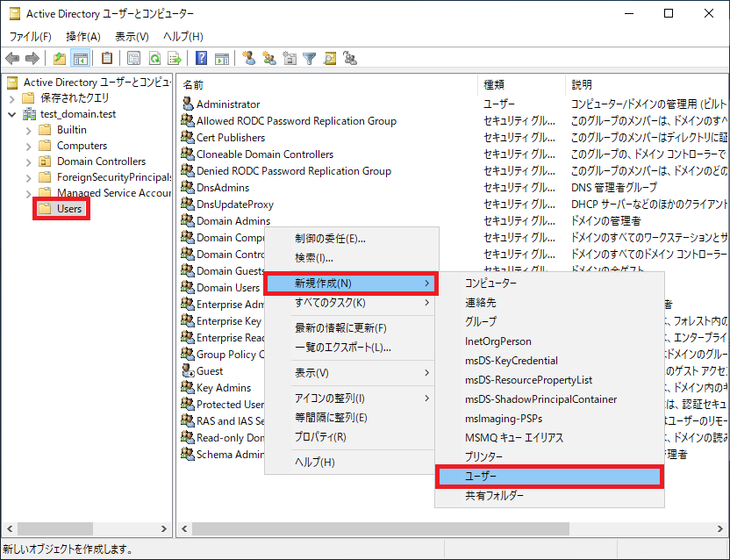Create new organizational unit toolbar icon

tap(290, 59)
